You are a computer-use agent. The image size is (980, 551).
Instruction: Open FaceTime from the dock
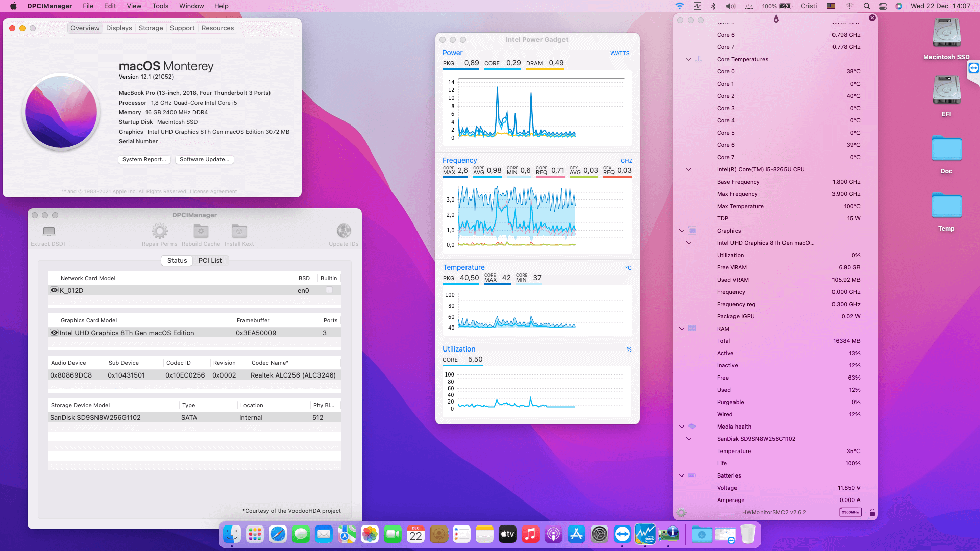(x=393, y=534)
